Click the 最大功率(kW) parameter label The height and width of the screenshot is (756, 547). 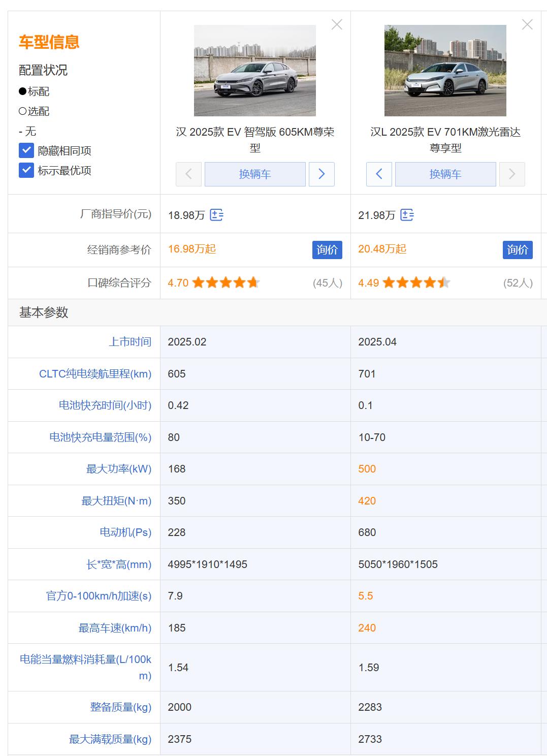click(x=119, y=469)
